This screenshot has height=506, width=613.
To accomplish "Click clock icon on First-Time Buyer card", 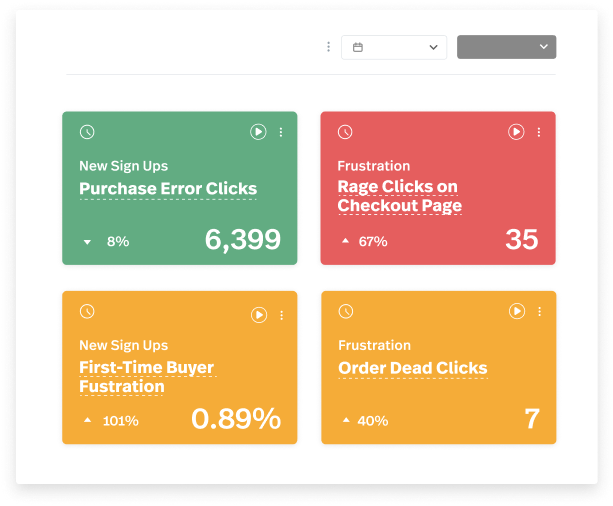I will 87,312.
